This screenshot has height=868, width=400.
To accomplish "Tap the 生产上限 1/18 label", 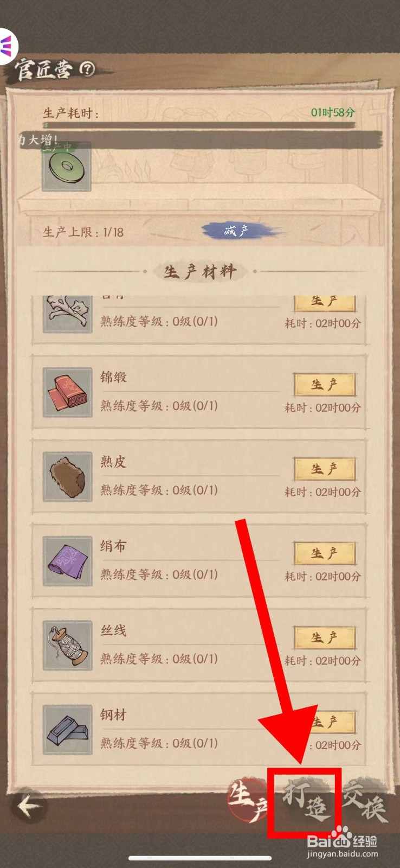I will click(x=83, y=232).
